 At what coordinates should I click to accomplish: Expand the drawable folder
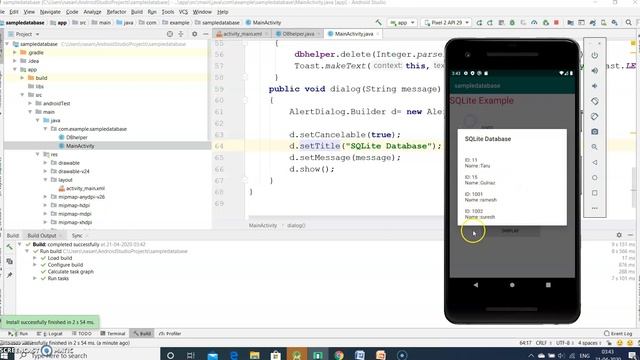(45, 163)
